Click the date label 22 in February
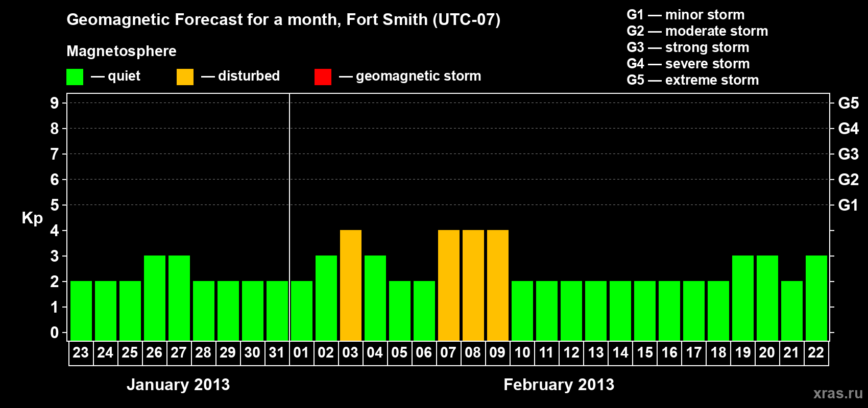 (816, 352)
